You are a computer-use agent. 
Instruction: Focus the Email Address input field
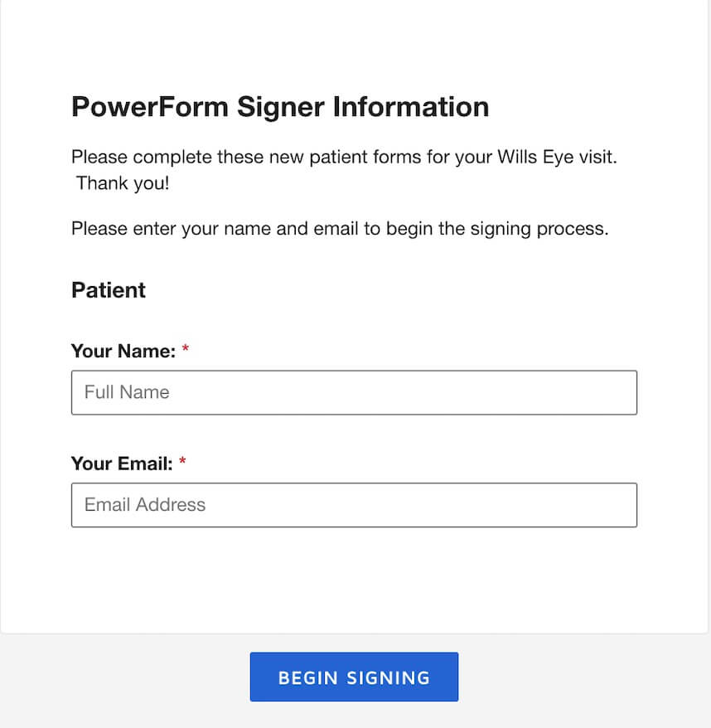[354, 505]
